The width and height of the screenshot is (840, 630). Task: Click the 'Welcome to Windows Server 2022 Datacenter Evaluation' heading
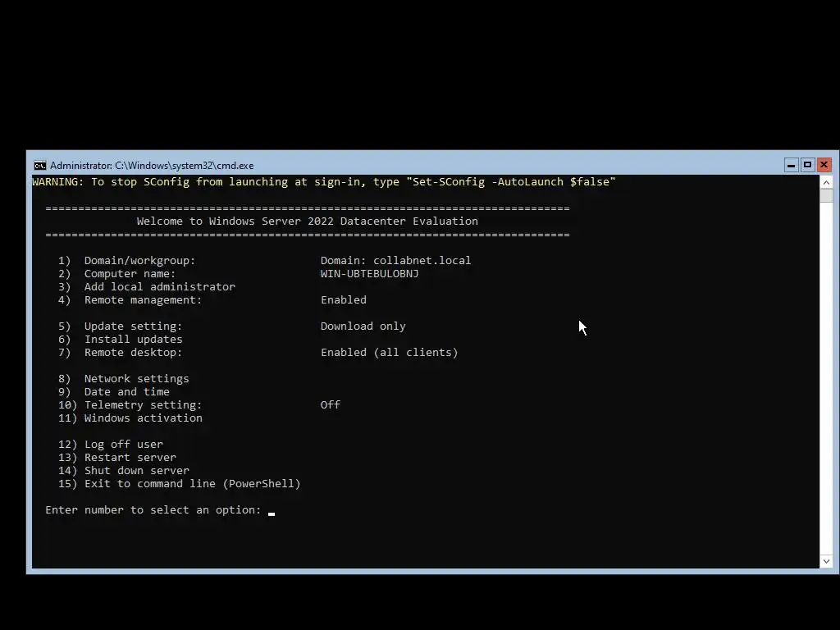pyautogui.click(x=308, y=221)
